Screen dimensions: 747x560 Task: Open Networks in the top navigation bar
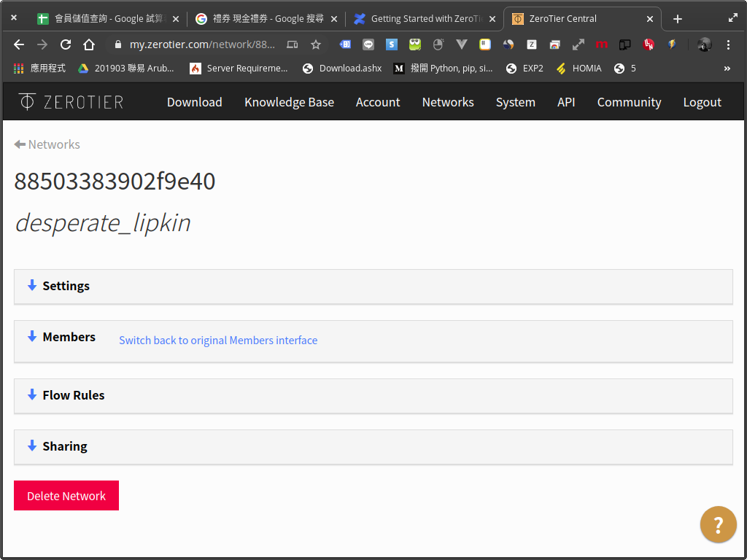click(448, 102)
